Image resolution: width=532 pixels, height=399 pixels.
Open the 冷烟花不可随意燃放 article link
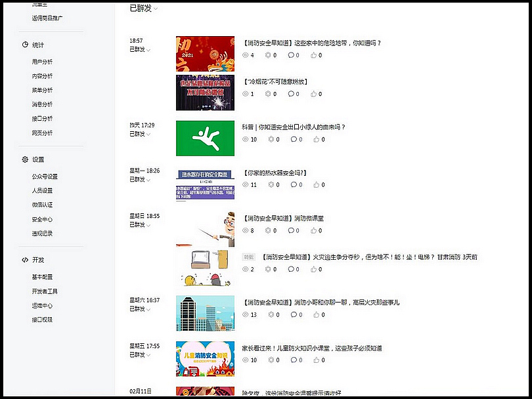275,82
